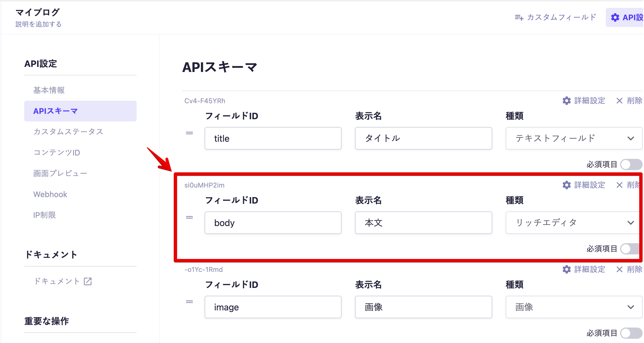Open the 画像 type dropdown
The height and width of the screenshot is (343, 644).
(x=573, y=307)
